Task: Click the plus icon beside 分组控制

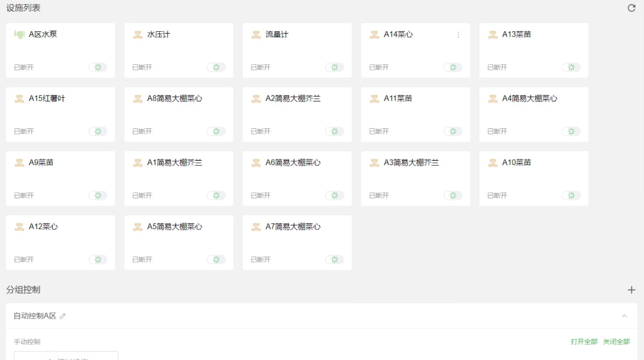Action: pos(631,290)
